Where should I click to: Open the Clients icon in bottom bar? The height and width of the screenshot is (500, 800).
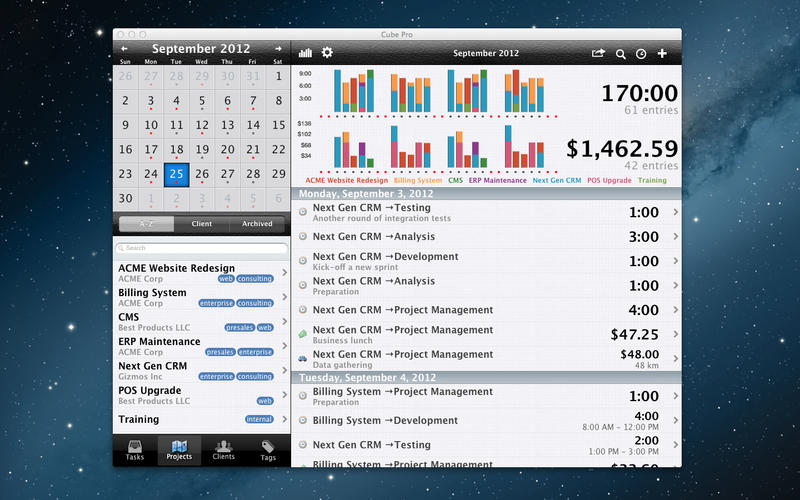224,450
